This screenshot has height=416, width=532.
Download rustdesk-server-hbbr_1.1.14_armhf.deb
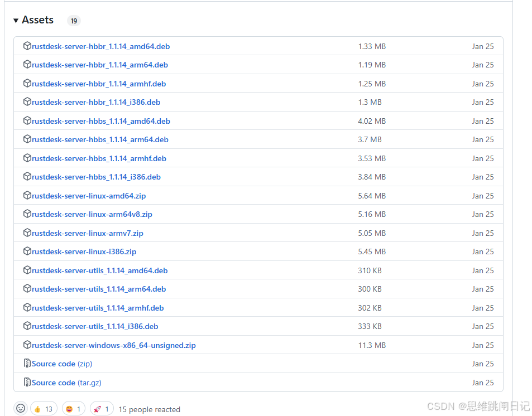99,84
